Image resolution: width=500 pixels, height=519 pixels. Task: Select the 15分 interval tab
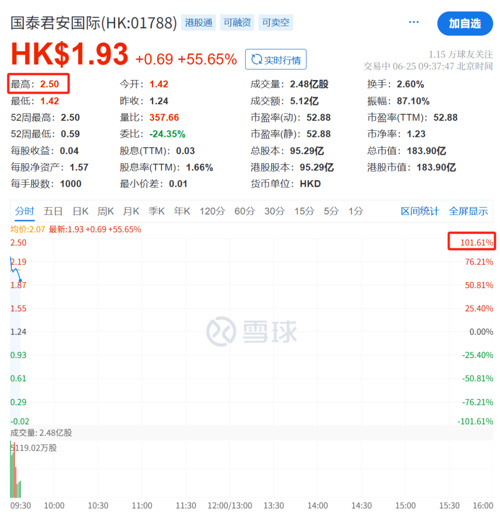[304, 211]
